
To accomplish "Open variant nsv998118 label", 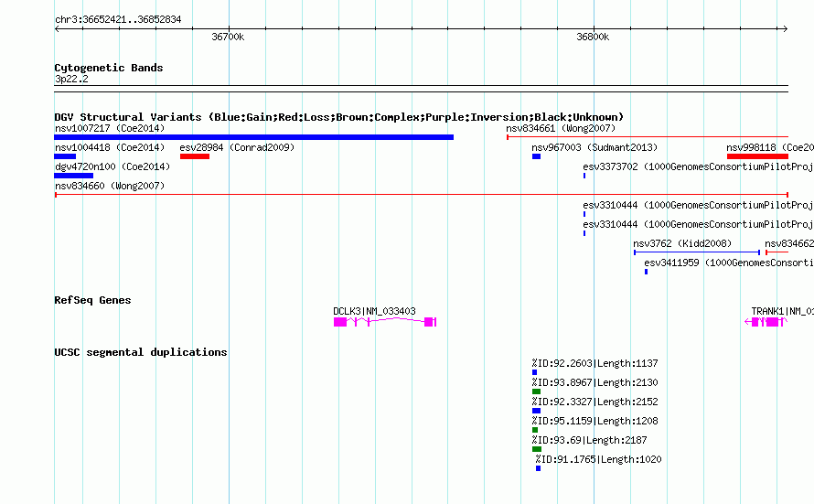I will (770, 147).
